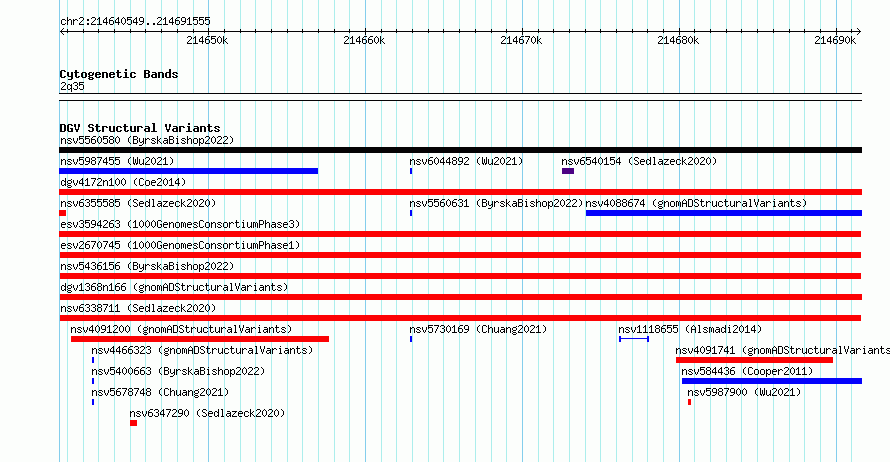Image resolution: width=890 pixels, height=462 pixels.
Task: Click the nsv4091741 gnomAD red bar
Action: coord(754,360)
